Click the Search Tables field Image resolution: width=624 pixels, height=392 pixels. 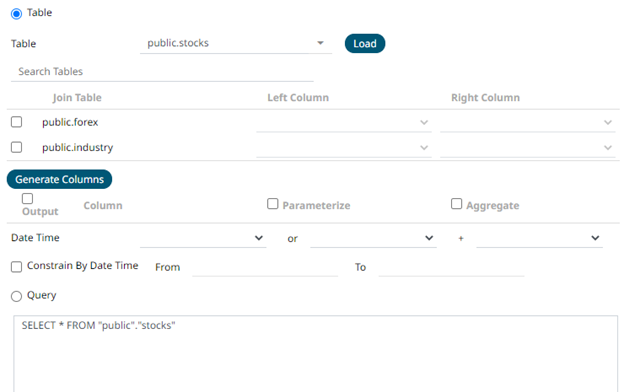coord(162,72)
